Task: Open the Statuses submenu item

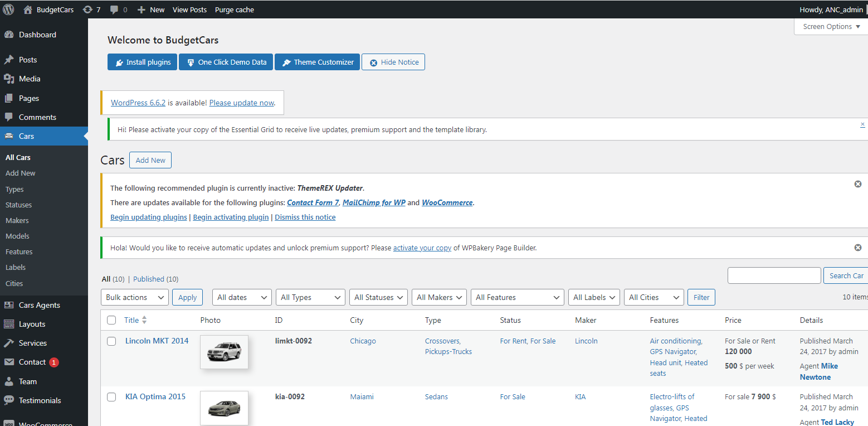Action: point(18,205)
